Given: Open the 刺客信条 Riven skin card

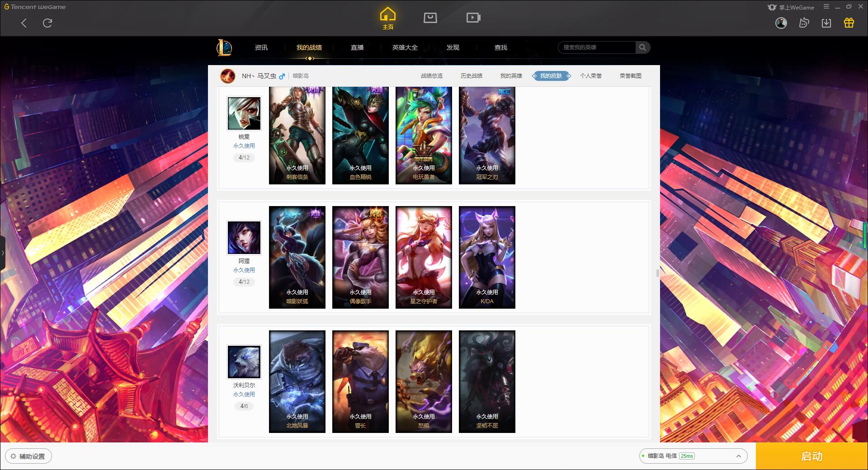Looking at the screenshot, I should (297, 136).
